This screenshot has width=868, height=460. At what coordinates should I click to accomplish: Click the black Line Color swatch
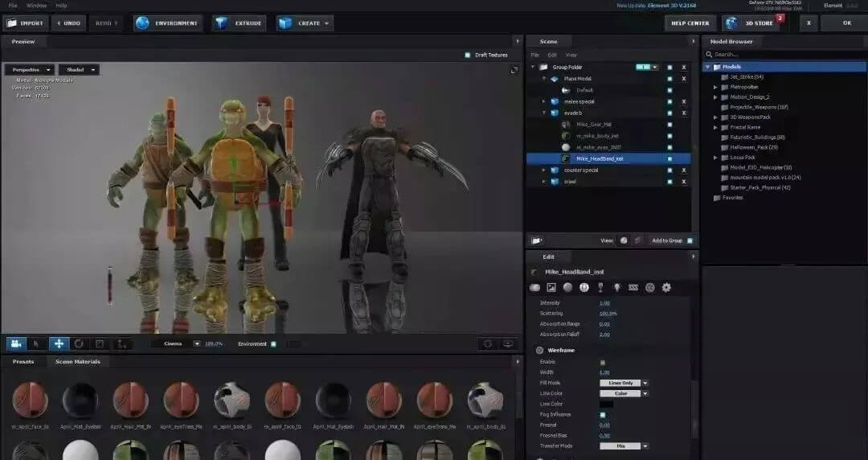(606, 404)
